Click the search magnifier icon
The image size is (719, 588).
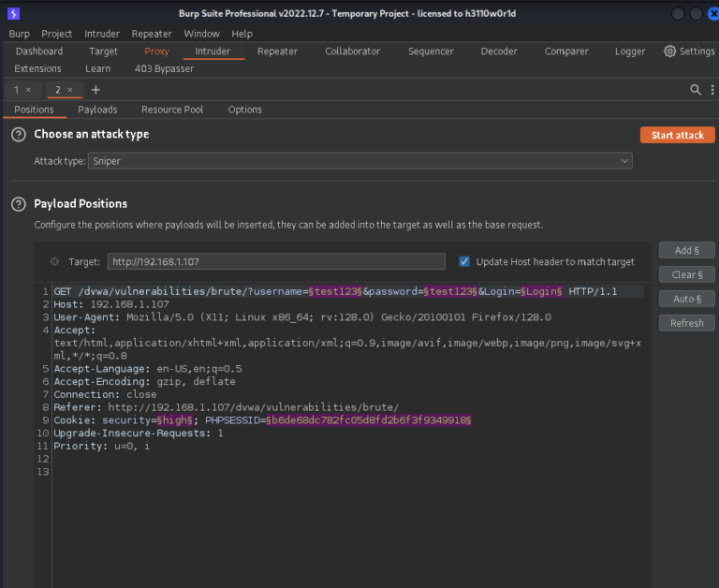[696, 90]
